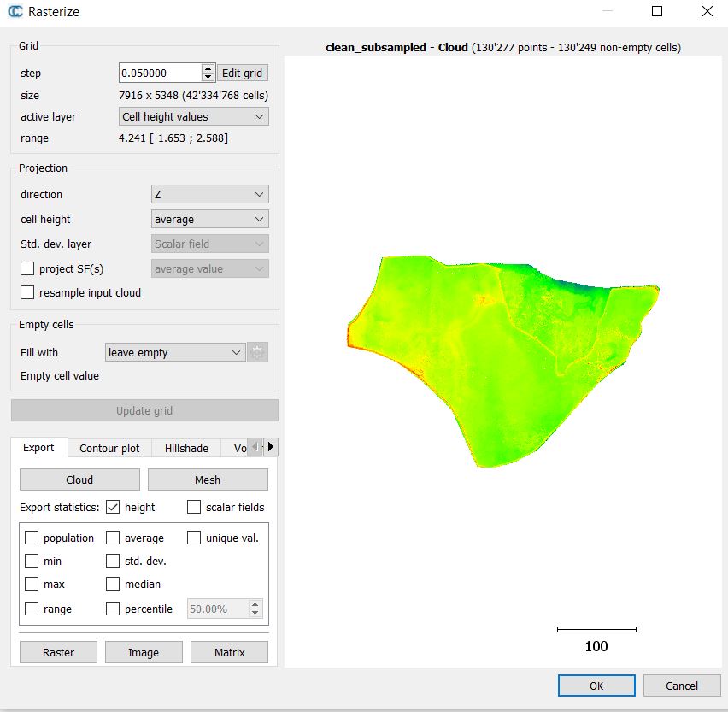728x712 pixels.
Task: Export the grid as a Mesh
Action: [208, 480]
